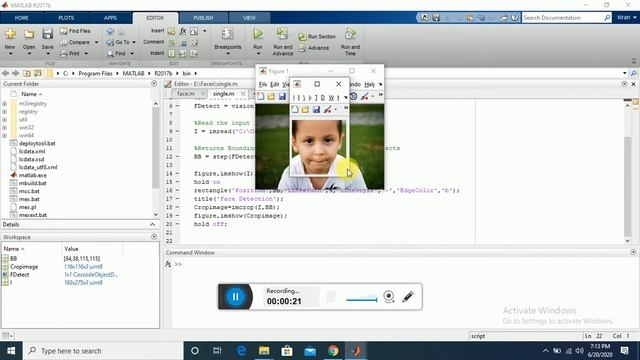Click the webcam icon on the recorder bar

coord(389,297)
